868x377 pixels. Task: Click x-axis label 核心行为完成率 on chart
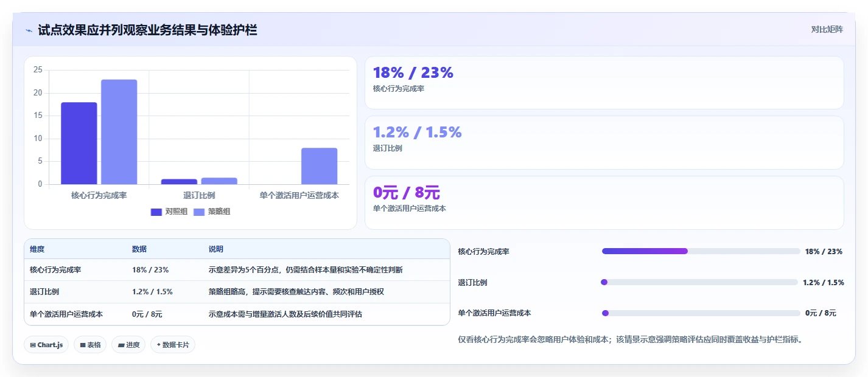(99, 196)
